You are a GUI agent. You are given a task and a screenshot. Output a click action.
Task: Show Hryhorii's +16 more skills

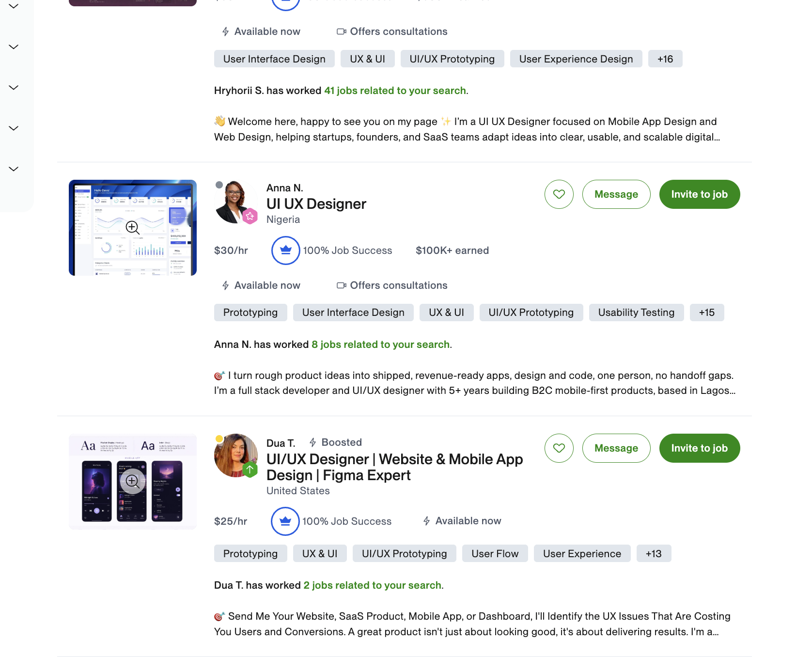[x=665, y=59]
